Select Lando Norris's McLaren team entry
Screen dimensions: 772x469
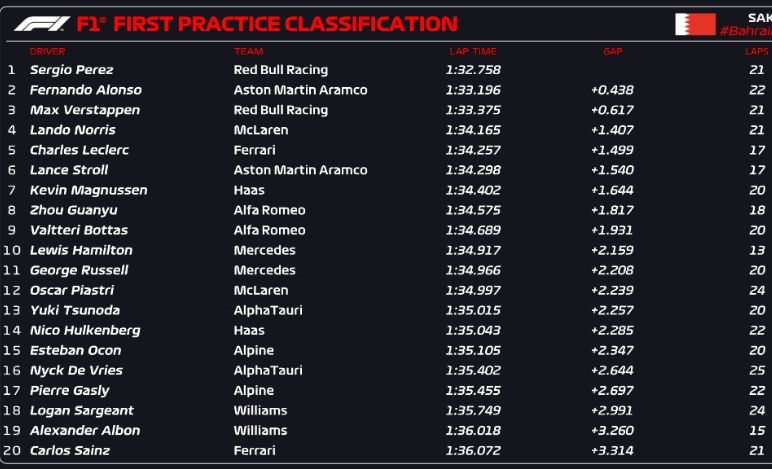click(261, 130)
